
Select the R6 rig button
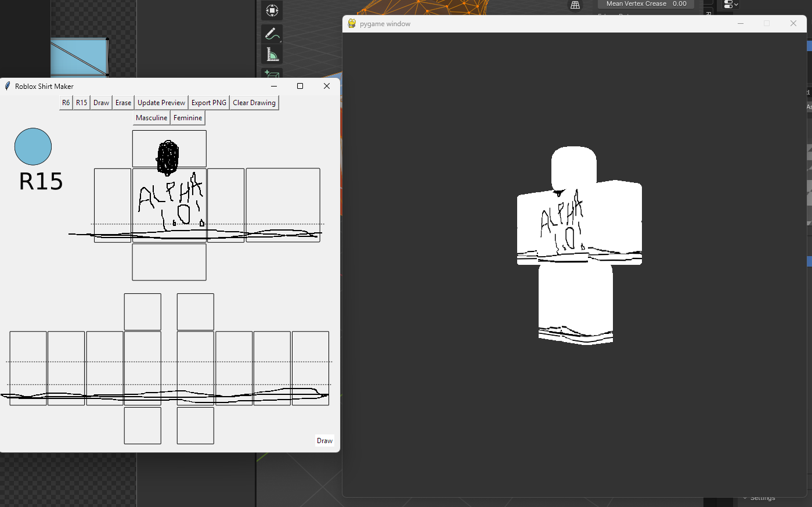[66, 103]
